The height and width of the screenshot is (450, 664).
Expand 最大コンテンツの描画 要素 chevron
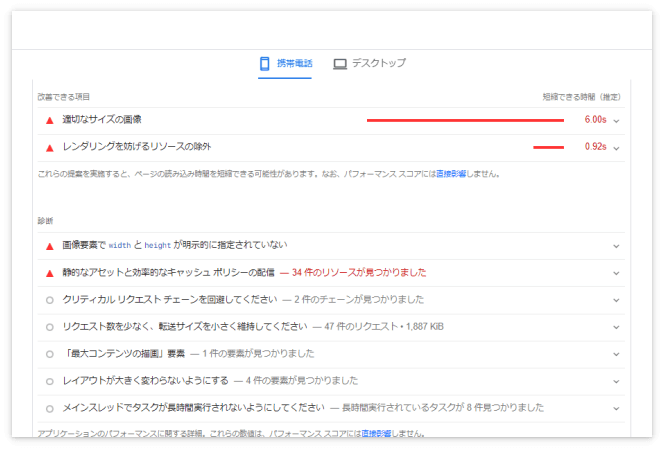pyautogui.click(x=616, y=354)
